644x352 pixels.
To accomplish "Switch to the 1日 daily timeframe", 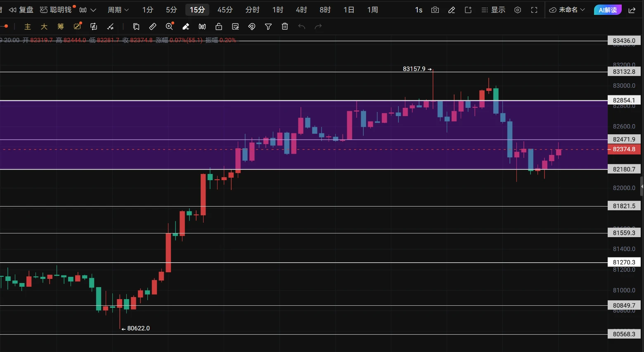I will point(349,10).
